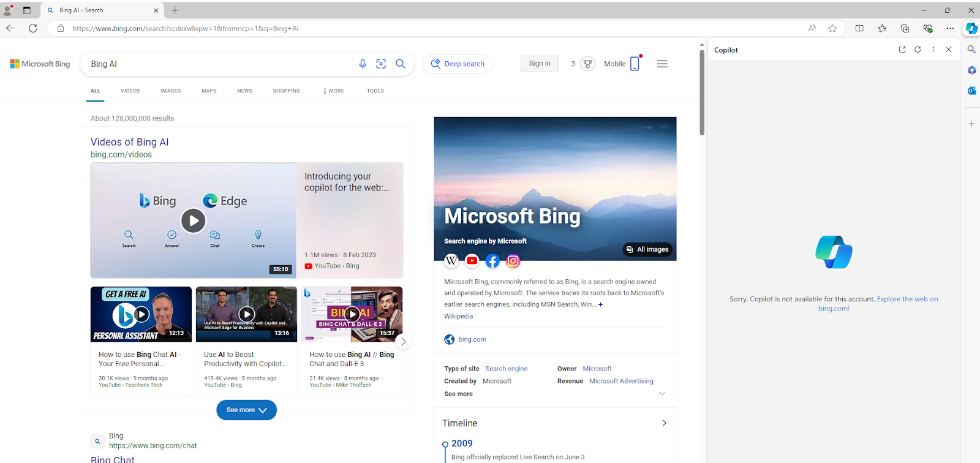
Task: Click the browser address bar URL
Action: (186, 28)
